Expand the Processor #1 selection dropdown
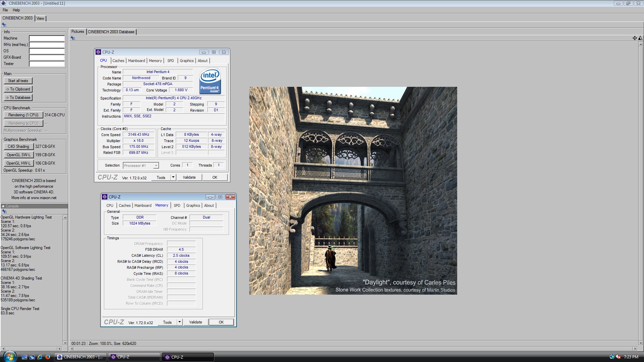644x362 pixels. (x=156, y=166)
